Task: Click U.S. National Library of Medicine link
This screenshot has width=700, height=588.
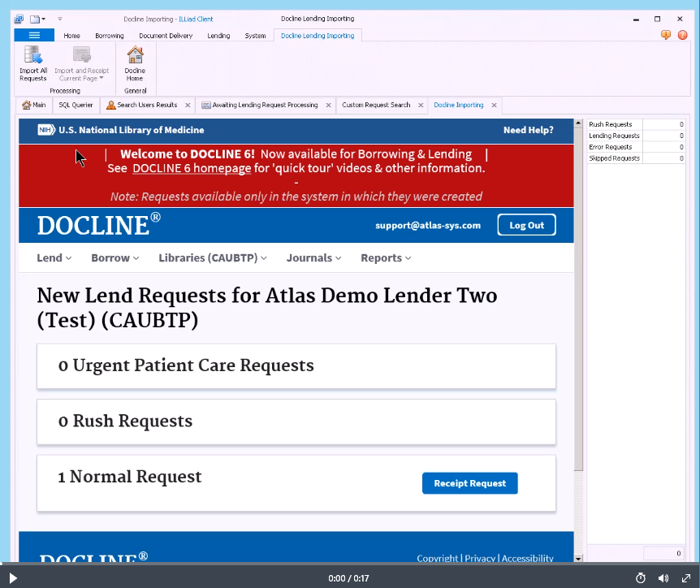Action: (x=132, y=130)
